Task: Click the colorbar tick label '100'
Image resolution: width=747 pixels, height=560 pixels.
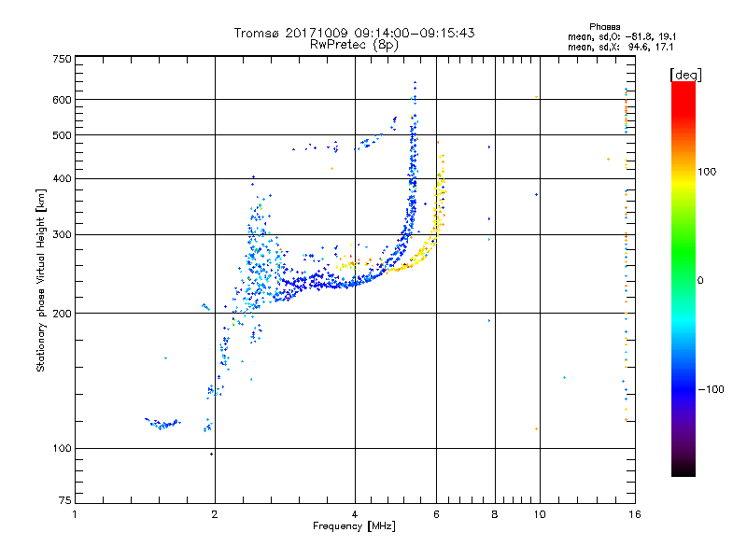Action: tap(707, 172)
